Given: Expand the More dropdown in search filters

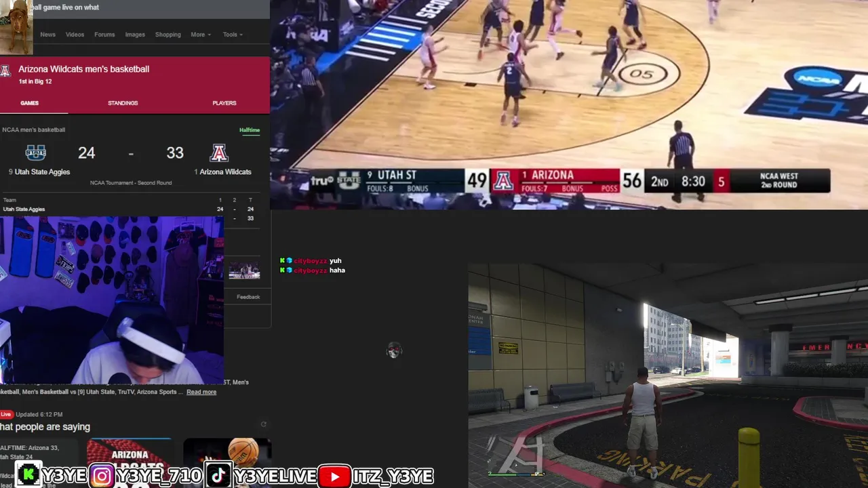Looking at the screenshot, I should [201, 35].
